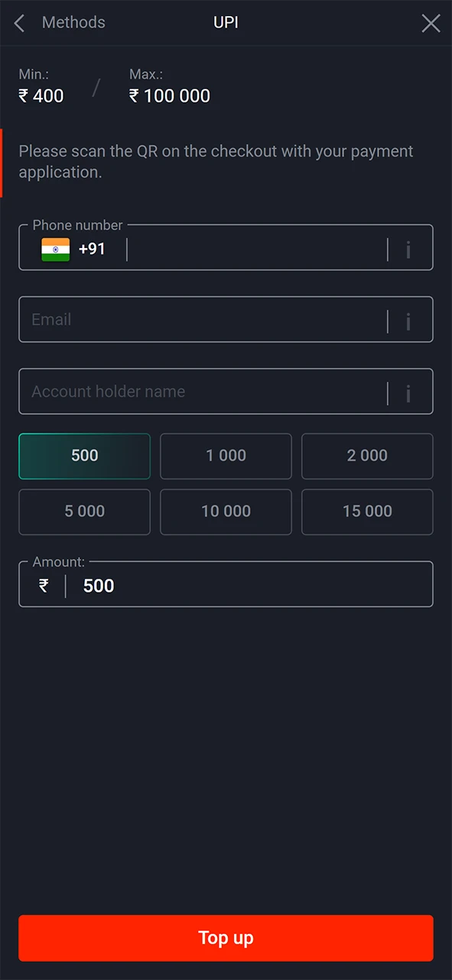
Task: Select the 2 000 amount preset
Action: (x=367, y=456)
